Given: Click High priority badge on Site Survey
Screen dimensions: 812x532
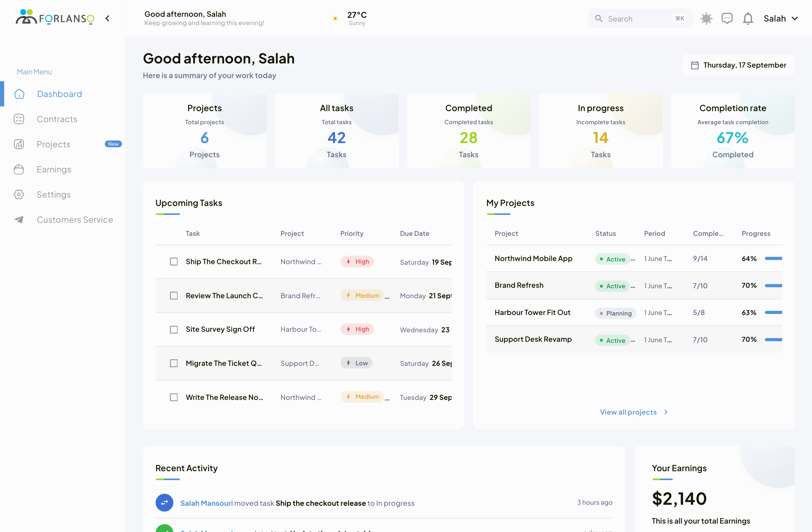Looking at the screenshot, I should [357, 329].
